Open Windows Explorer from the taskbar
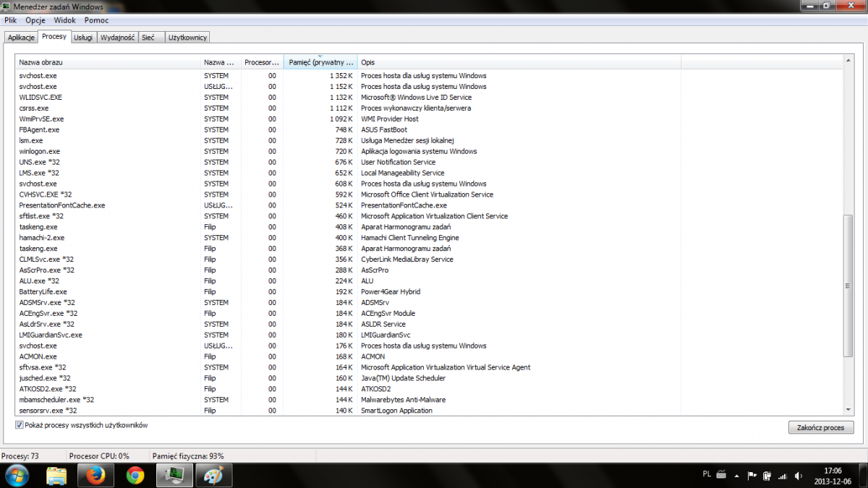This screenshot has height=488, width=868. [56, 476]
